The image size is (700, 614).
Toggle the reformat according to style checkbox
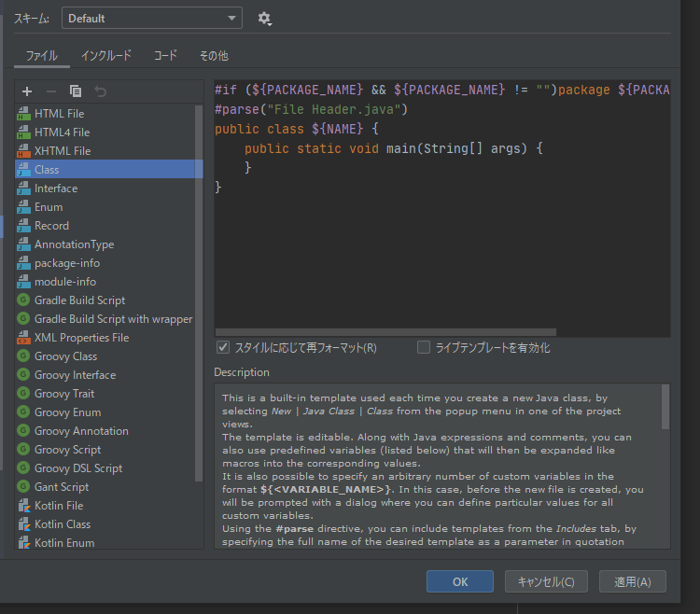coord(223,347)
